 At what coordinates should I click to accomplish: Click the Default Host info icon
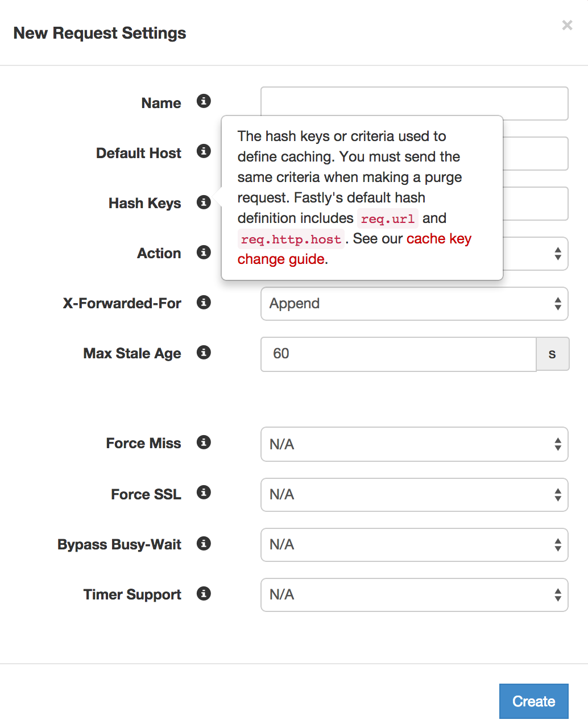point(204,151)
